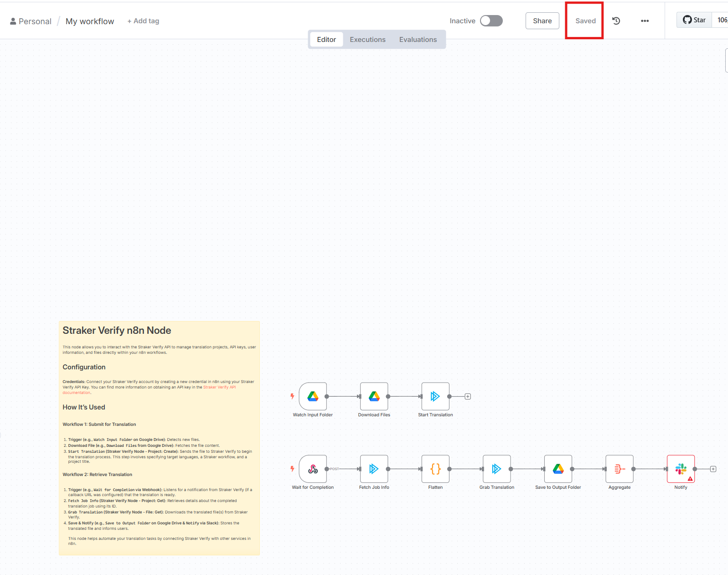Switch to the Editor tab

click(326, 40)
